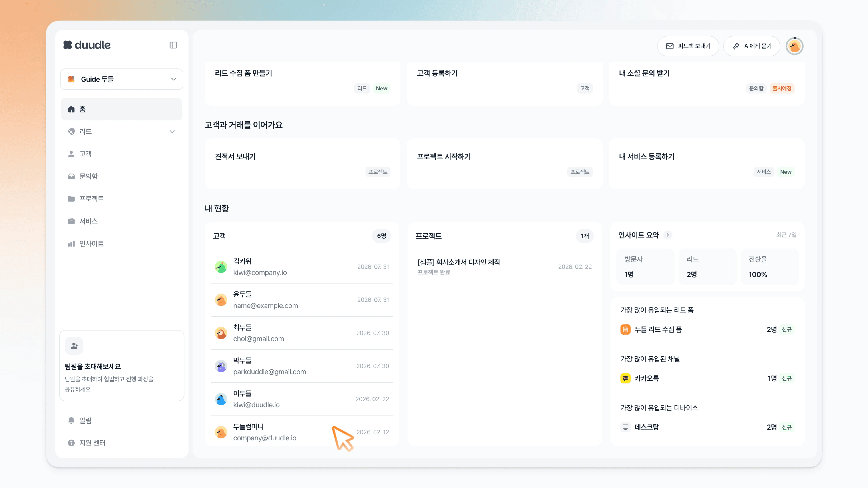Open the profile avatar menu
Screen dimensions: 868x488
pos(795,46)
